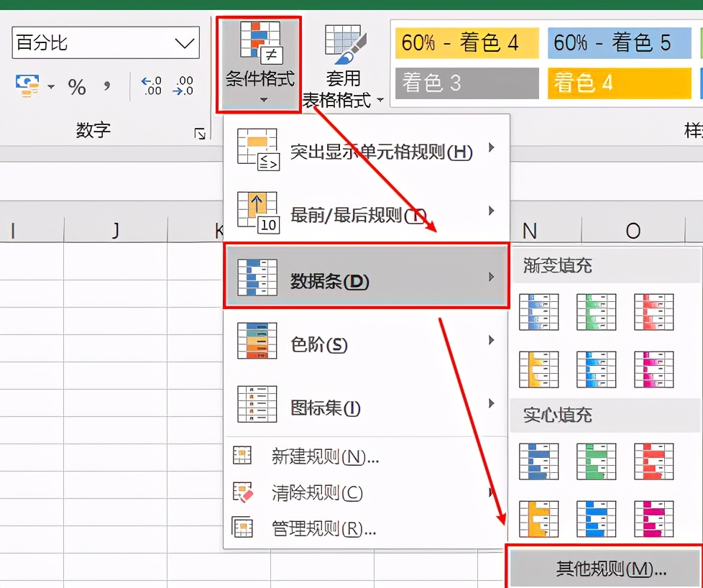Screen dimensions: 703x588
Task: Expand 色阶 submenu arrow
Action: click(492, 340)
